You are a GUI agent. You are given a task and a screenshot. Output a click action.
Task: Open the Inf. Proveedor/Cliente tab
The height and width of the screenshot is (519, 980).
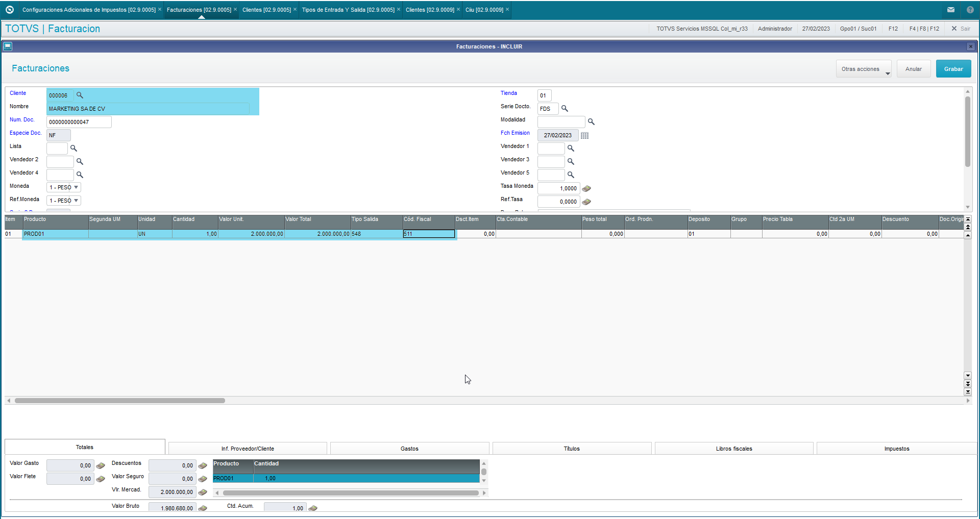248,449
